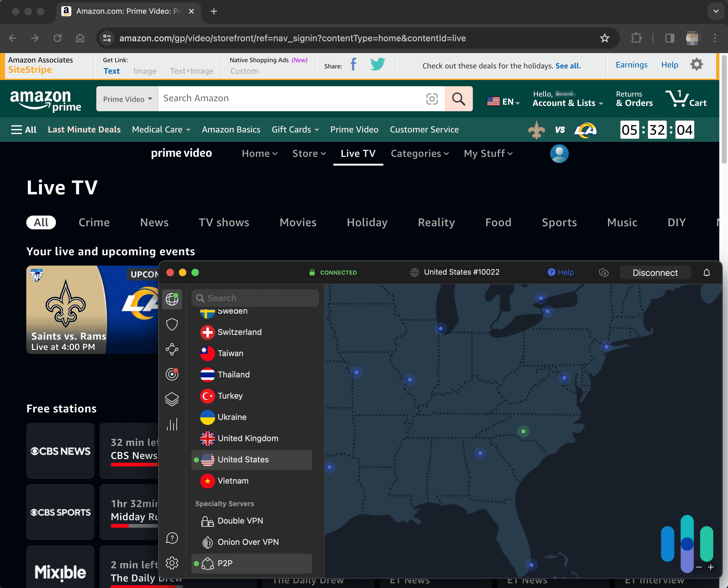Enable the Double VPN specialty server
Image resolution: width=728 pixels, height=588 pixels.
click(240, 521)
